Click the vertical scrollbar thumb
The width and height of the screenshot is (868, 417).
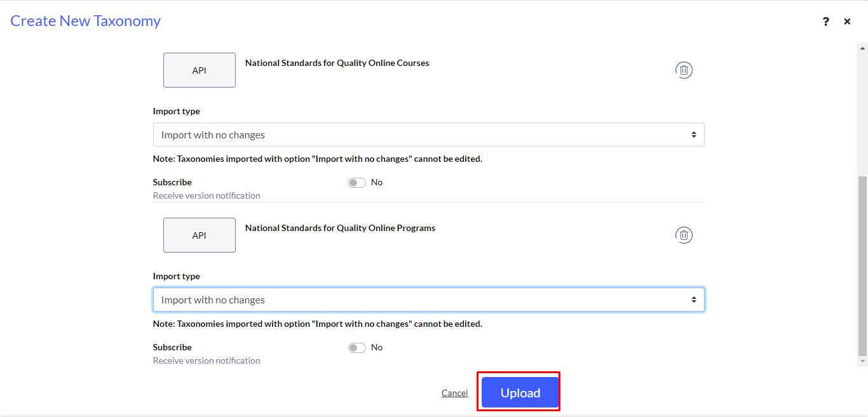862,267
